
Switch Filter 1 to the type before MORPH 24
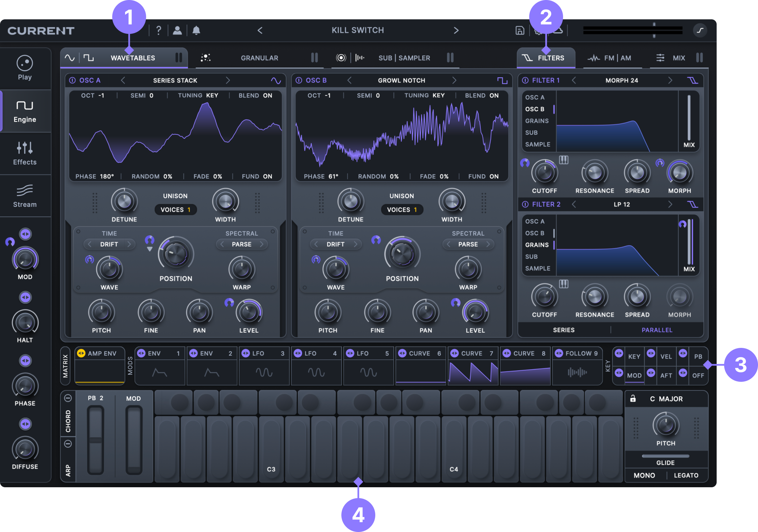tap(574, 80)
